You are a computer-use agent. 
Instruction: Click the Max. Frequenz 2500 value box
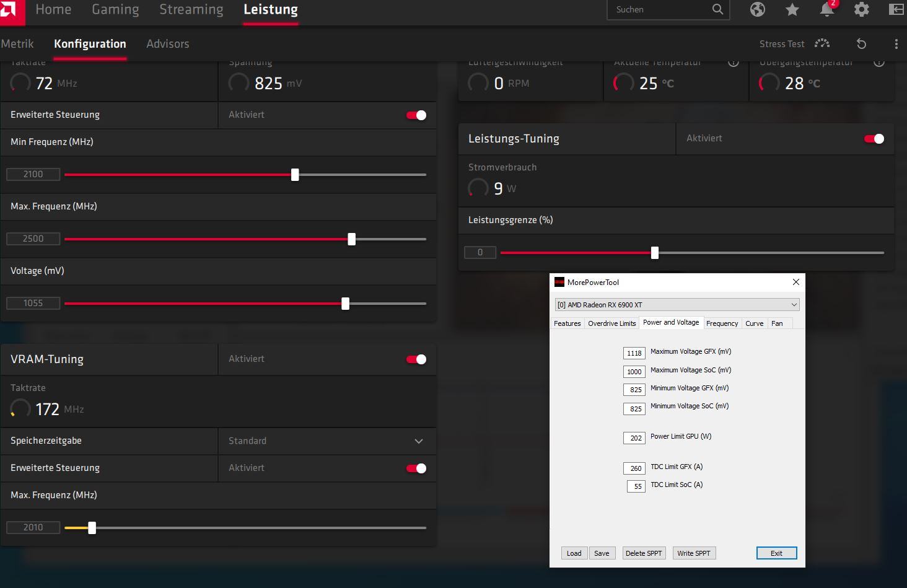(x=33, y=239)
